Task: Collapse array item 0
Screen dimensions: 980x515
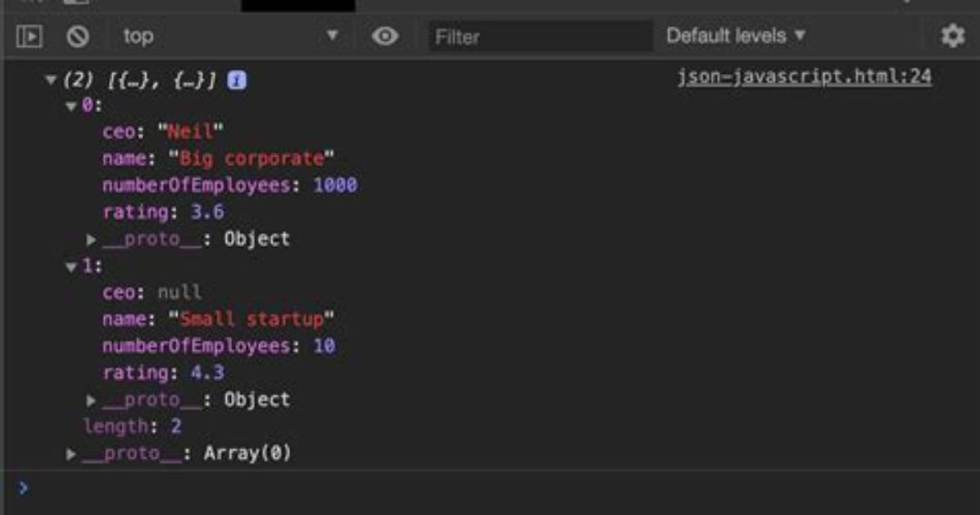Action: 71,107
